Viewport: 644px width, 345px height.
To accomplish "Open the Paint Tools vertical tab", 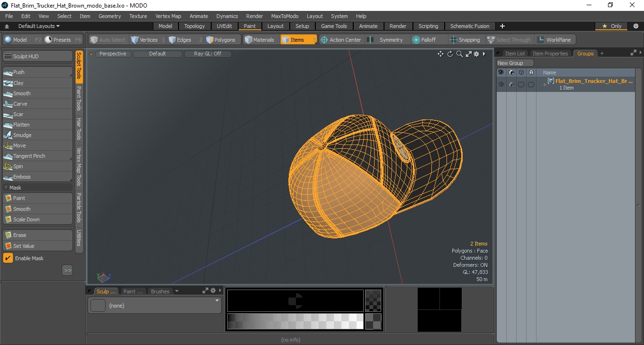I will [x=79, y=98].
